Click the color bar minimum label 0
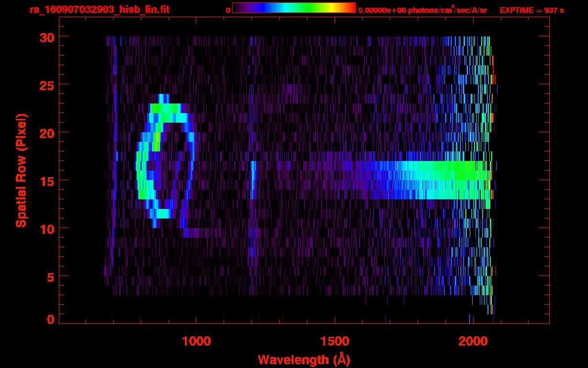 click(228, 10)
